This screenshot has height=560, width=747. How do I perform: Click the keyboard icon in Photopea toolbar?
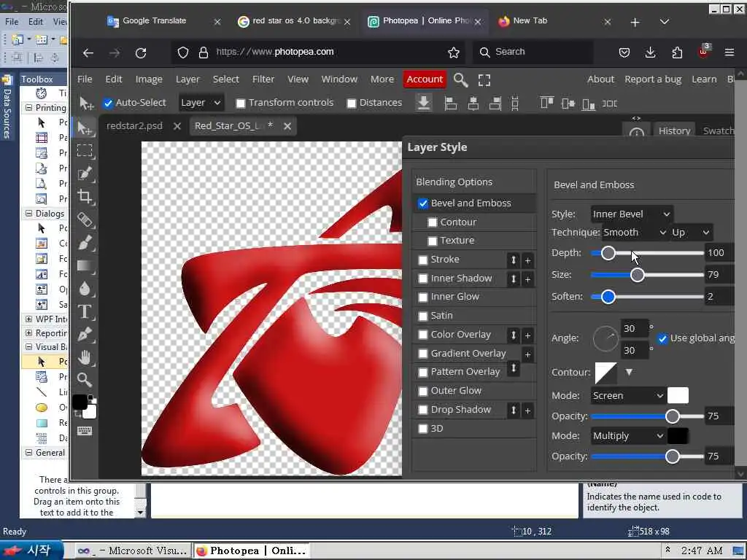[85, 431]
